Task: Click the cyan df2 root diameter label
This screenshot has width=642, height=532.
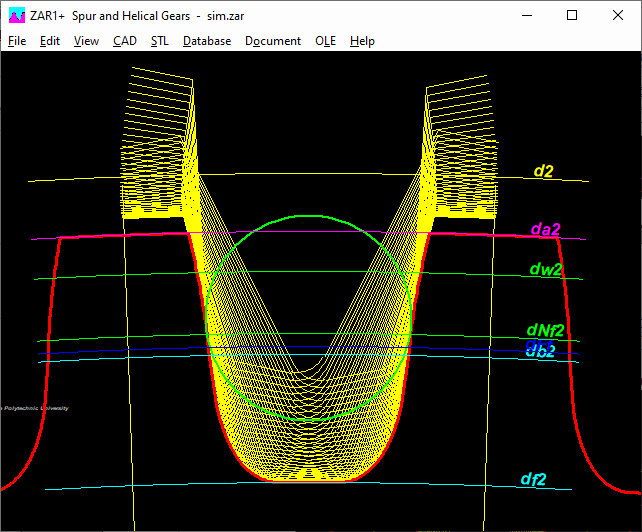Action: (533, 479)
